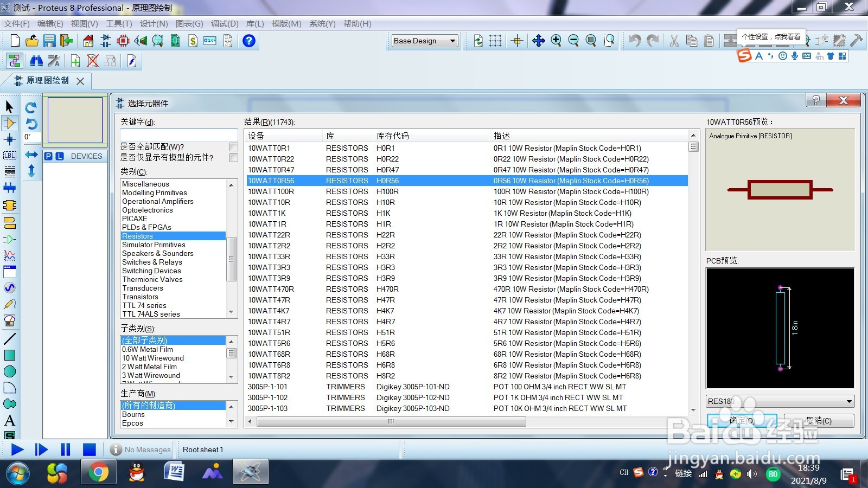This screenshot has width=868, height=488.
Task: Open the Bill of Materials dollar icon
Action: point(193,41)
